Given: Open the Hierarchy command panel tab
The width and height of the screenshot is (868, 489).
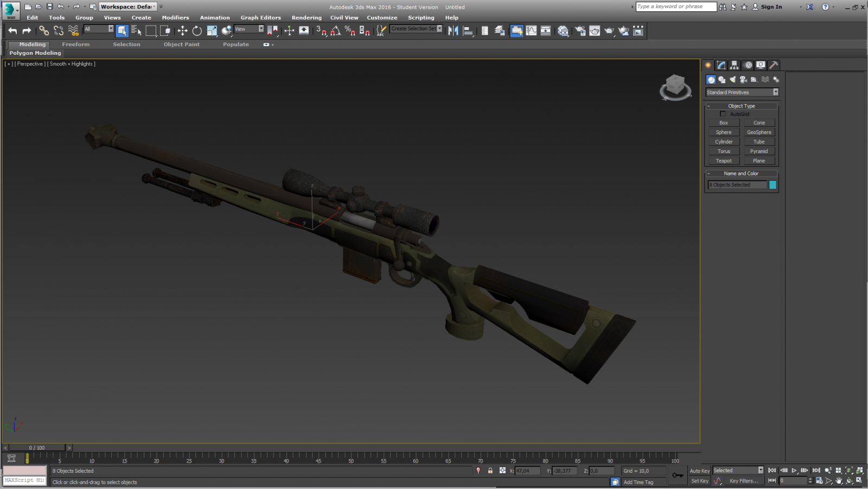Looking at the screenshot, I should tap(734, 65).
